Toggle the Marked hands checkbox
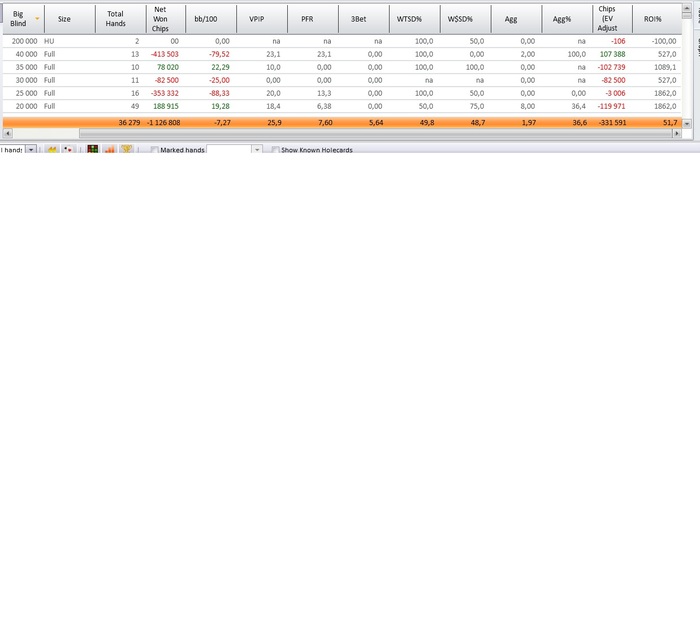The width and height of the screenshot is (700, 642). [x=154, y=150]
